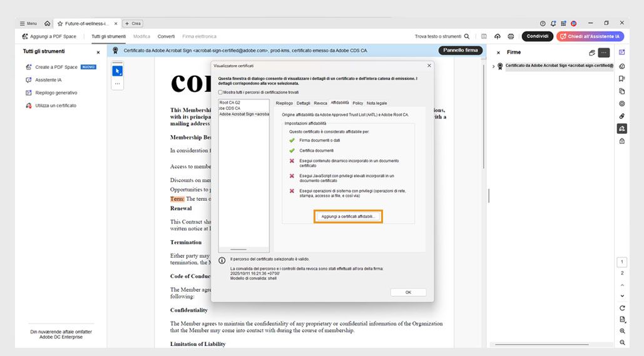
Task: Click the print icon
Action: [511, 36]
